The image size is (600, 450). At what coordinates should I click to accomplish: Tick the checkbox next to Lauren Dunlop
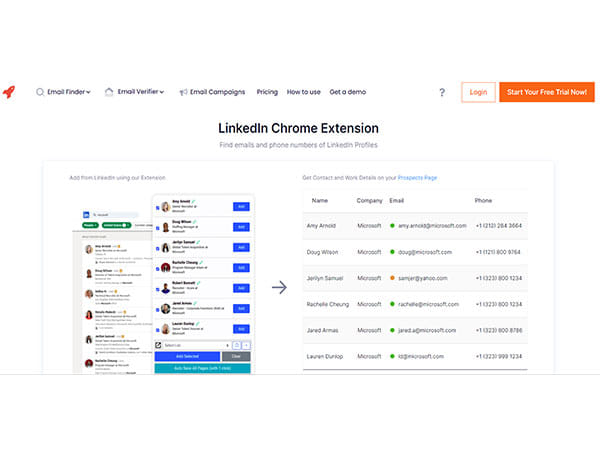pos(158,330)
